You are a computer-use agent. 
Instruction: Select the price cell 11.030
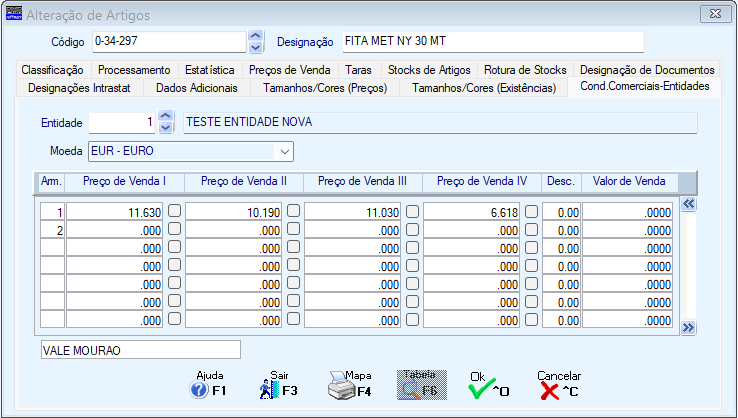[353, 212]
